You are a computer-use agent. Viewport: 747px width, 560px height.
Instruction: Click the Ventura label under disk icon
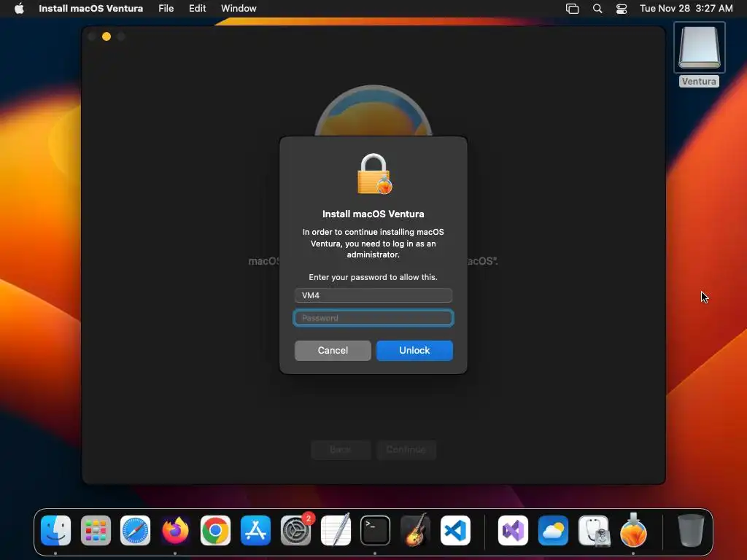point(699,82)
